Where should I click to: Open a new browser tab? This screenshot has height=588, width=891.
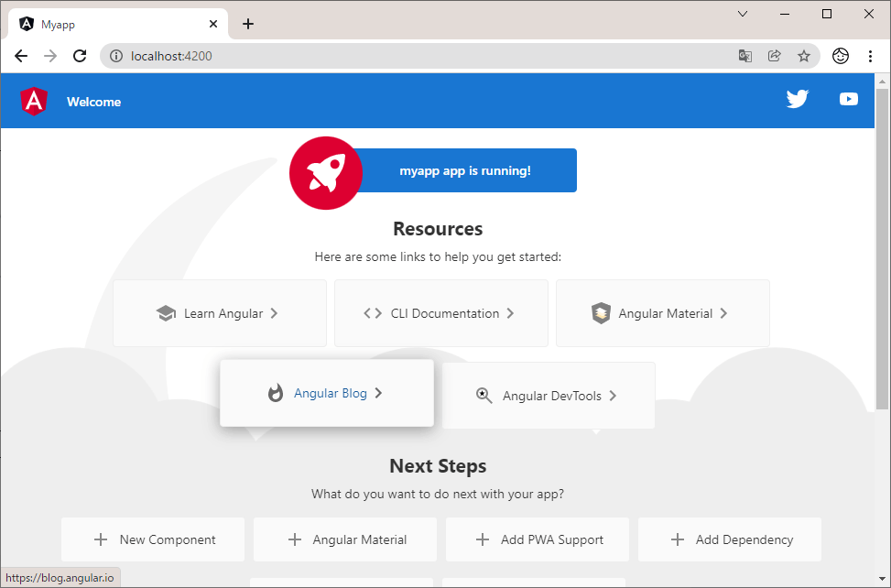click(x=248, y=24)
